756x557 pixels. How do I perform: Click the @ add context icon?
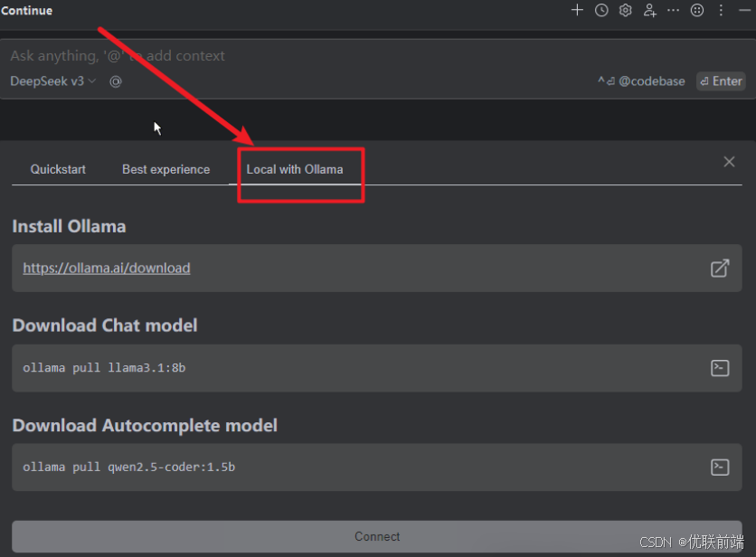click(116, 81)
